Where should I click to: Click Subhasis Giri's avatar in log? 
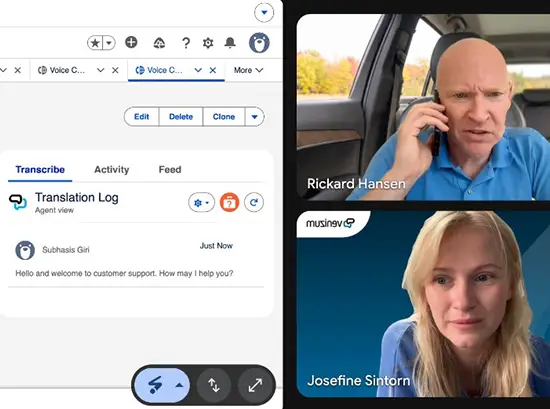click(25, 250)
